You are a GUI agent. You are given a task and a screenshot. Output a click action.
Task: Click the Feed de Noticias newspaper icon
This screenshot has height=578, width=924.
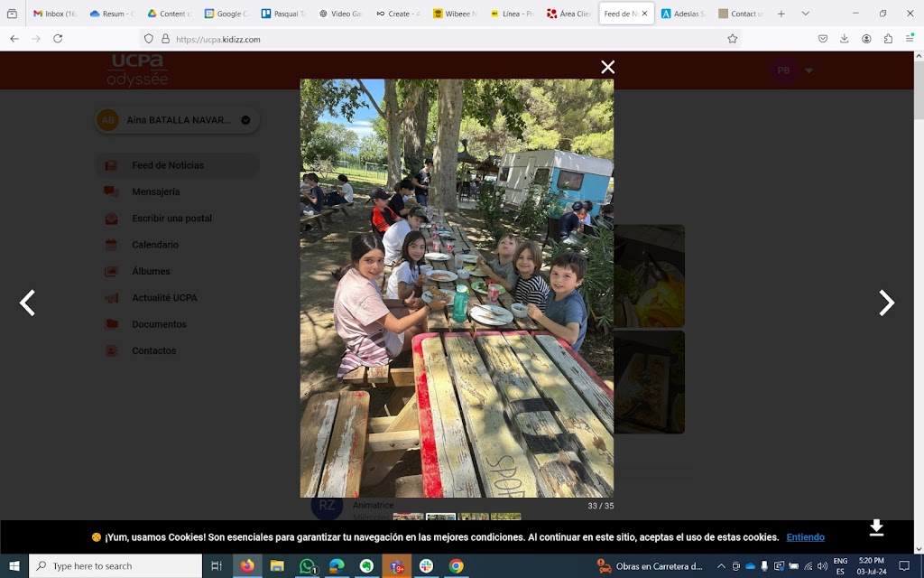click(x=111, y=166)
